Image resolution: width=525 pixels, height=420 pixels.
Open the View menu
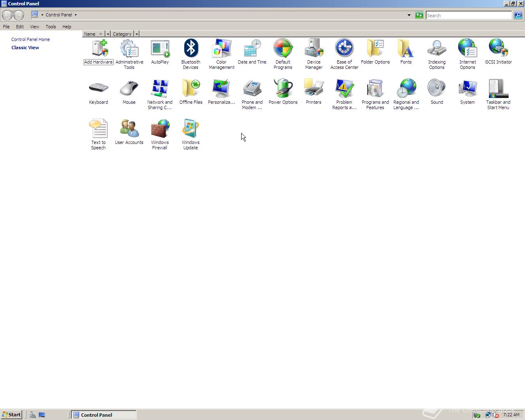(34, 27)
